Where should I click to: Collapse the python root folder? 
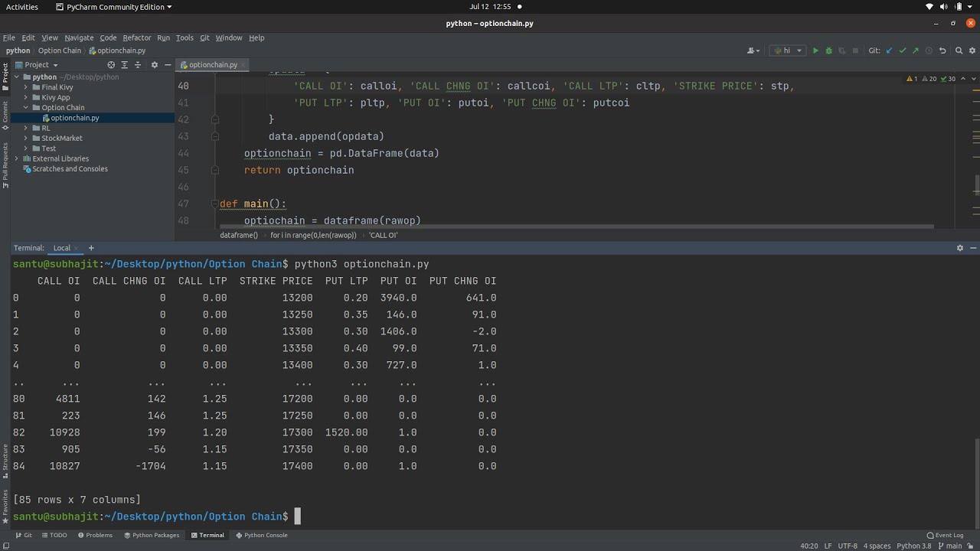click(16, 77)
